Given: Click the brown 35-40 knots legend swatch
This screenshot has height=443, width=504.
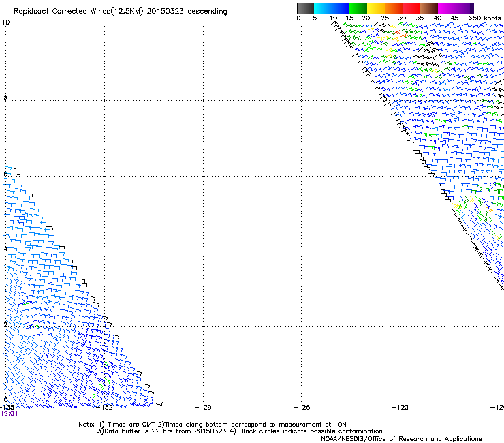Looking at the screenshot, I should [429, 8].
